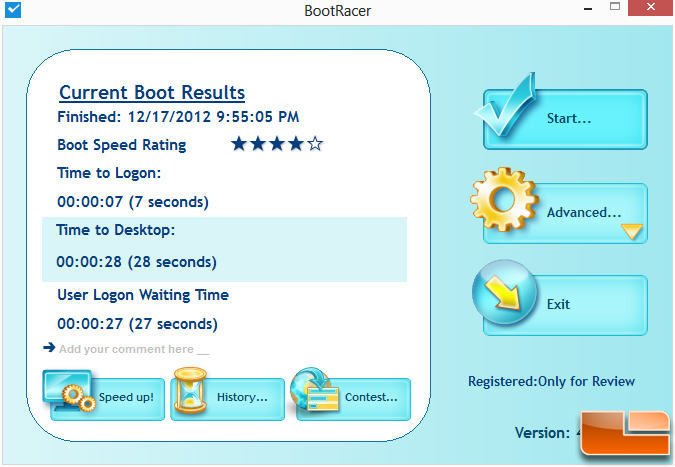Click the 'User Logon Waiting Time' label
675x467 pixels.
tap(143, 295)
